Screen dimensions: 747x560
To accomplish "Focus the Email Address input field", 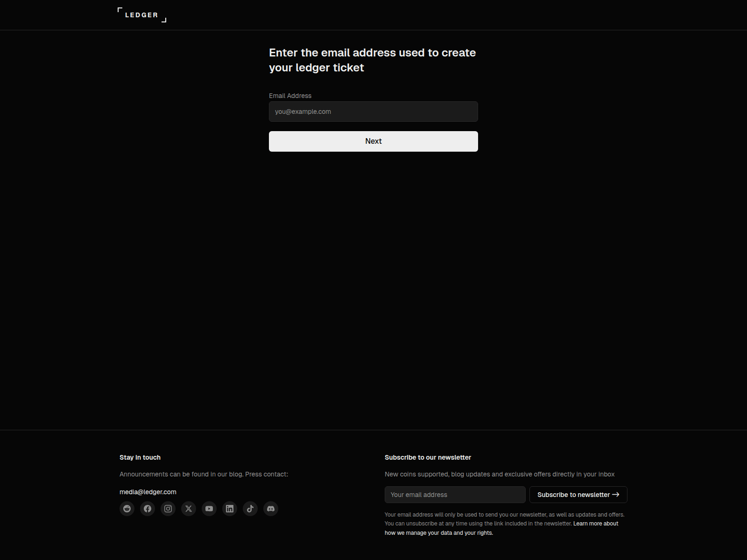I will click(x=373, y=112).
